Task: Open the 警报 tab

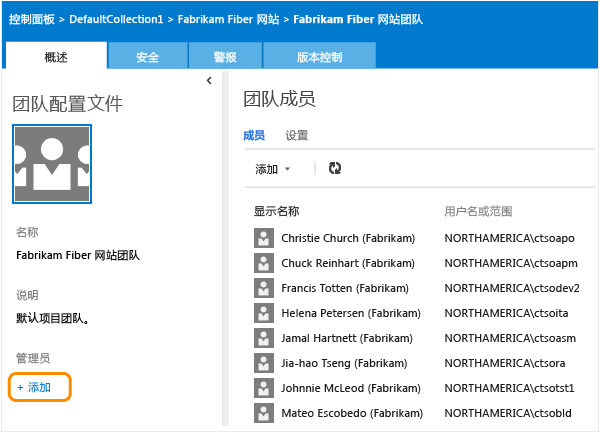Action: pos(225,57)
